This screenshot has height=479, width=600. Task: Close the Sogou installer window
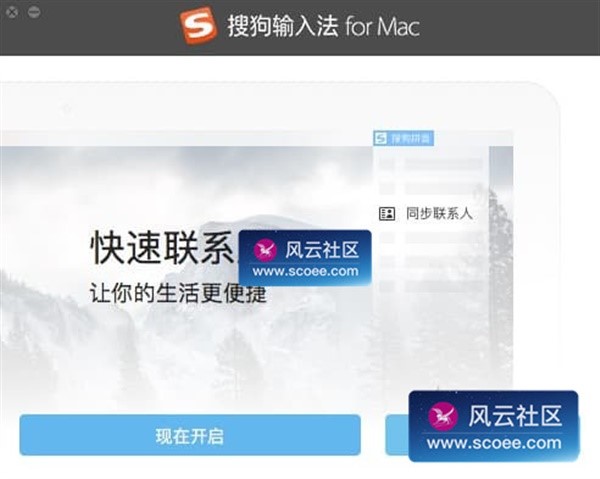click(x=12, y=13)
